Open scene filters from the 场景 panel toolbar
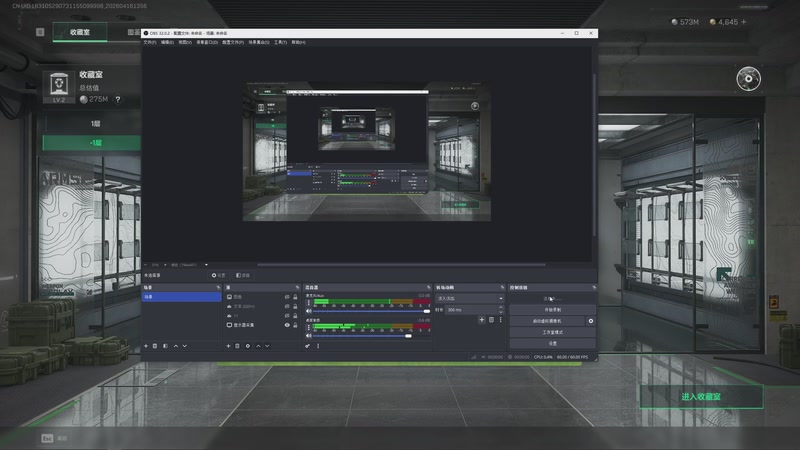 pos(165,346)
